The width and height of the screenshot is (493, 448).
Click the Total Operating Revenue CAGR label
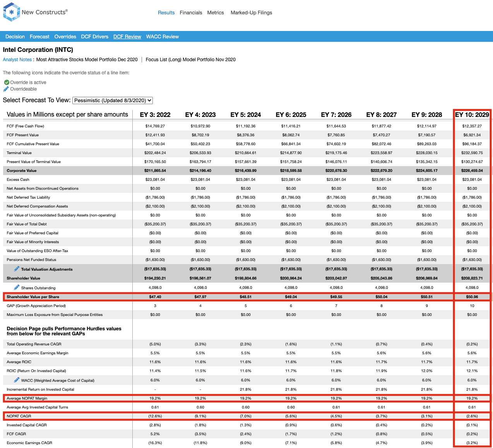coord(34,344)
